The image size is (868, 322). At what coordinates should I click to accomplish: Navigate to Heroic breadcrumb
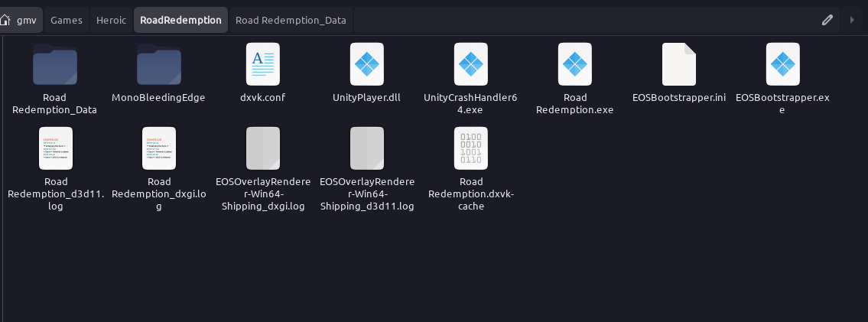tap(111, 20)
